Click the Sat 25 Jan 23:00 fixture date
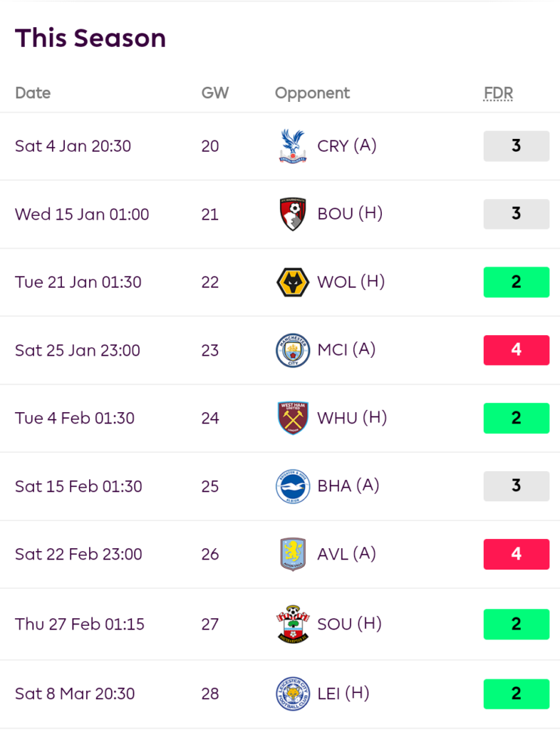Viewport: 560px width, 730px height. click(77, 350)
